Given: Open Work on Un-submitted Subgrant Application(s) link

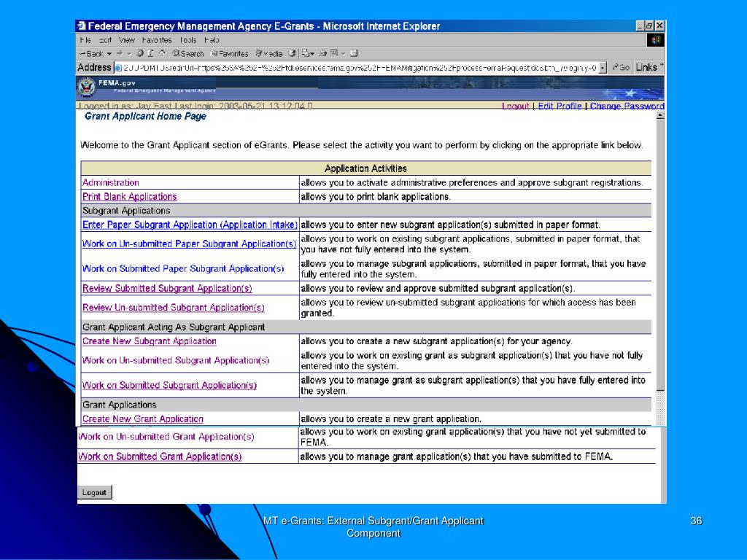Looking at the screenshot, I should (176, 360).
